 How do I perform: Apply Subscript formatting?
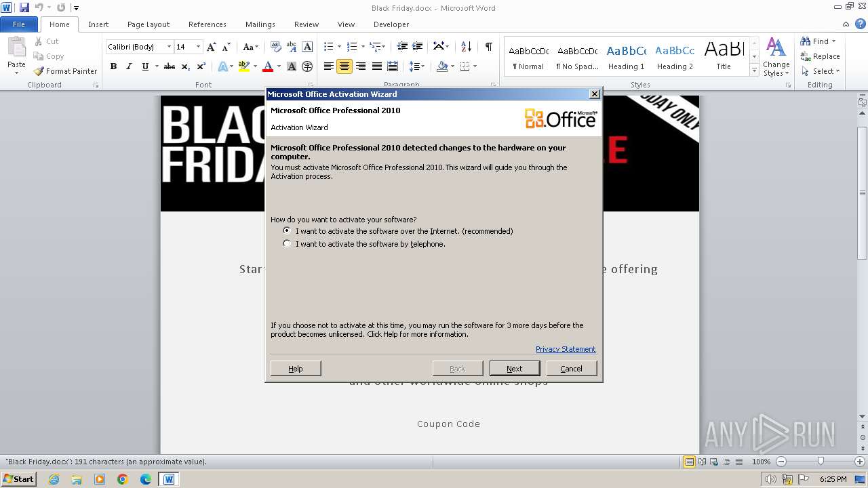point(185,66)
